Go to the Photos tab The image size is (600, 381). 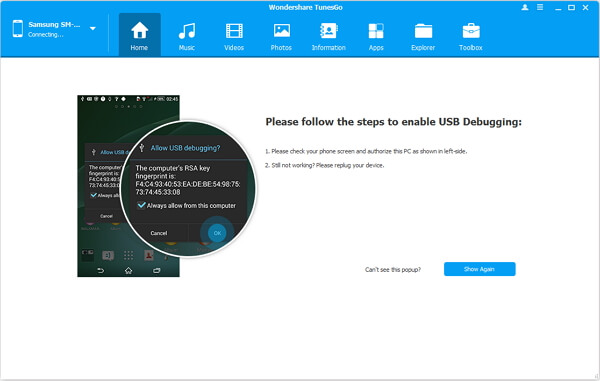pyautogui.click(x=281, y=35)
